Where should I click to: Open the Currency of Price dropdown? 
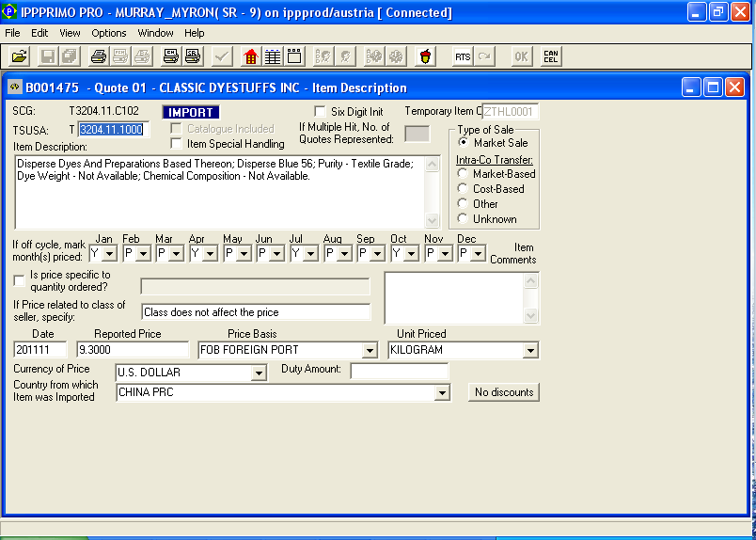[x=259, y=373]
